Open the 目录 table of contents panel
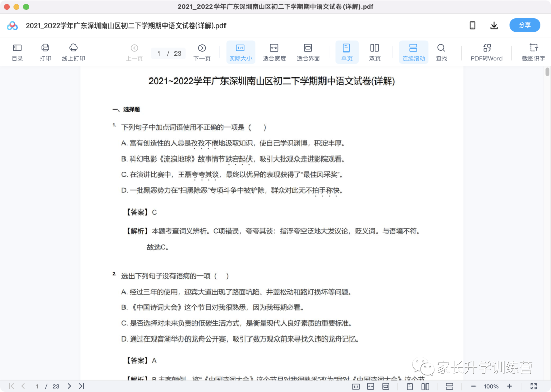Screen dimensions: 551x392 [x=17, y=52]
